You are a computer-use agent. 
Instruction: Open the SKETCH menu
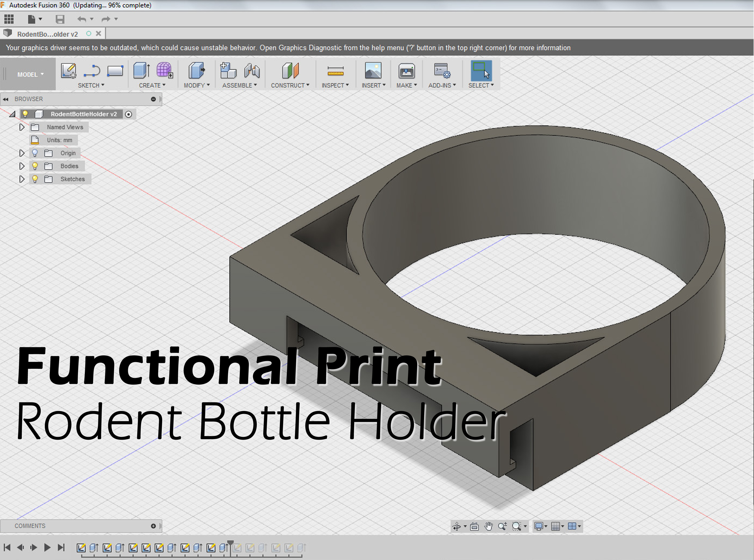click(91, 85)
